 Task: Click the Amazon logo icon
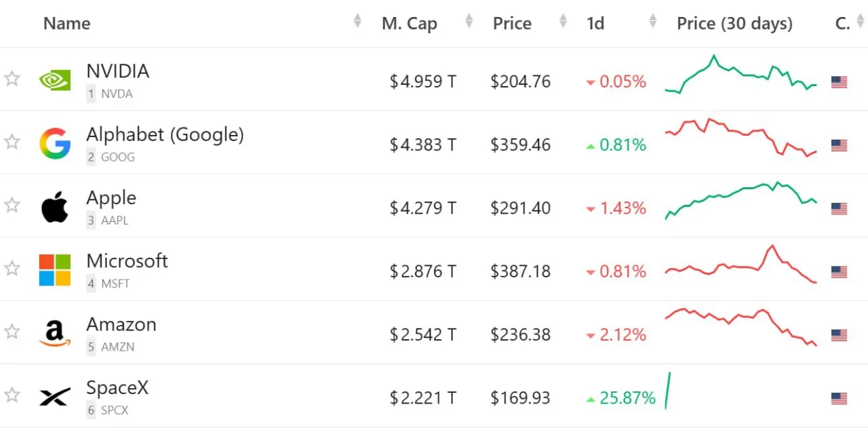tap(55, 334)
